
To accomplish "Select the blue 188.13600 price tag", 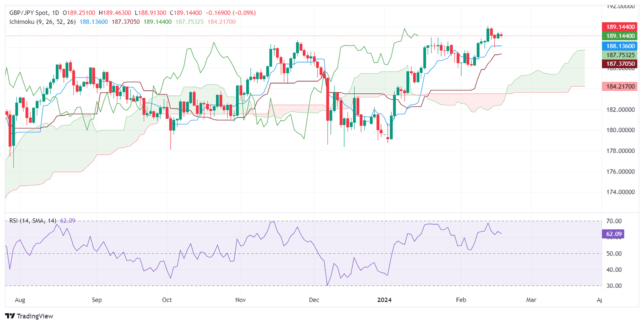I will click(619, 46).
